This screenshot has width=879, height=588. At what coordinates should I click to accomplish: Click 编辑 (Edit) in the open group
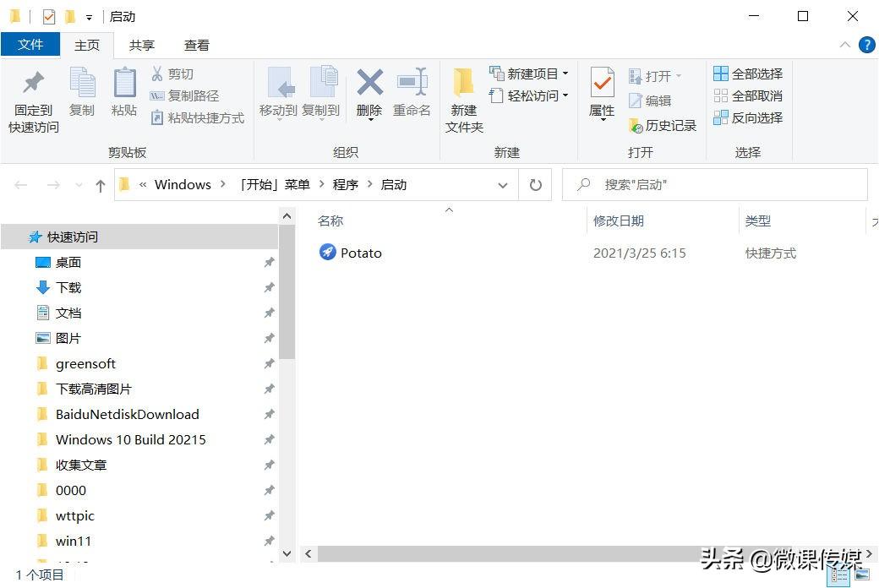(650, 101)
